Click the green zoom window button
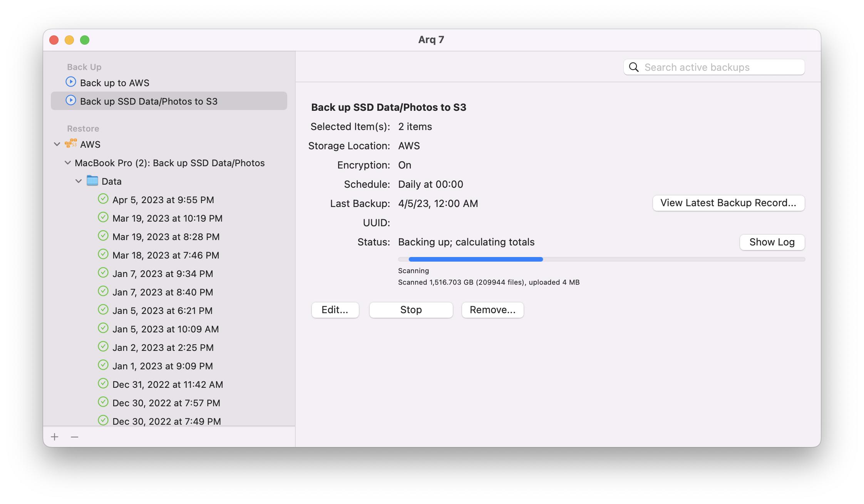The height and width of the screenshot is (504, 864). coord(85,40)
